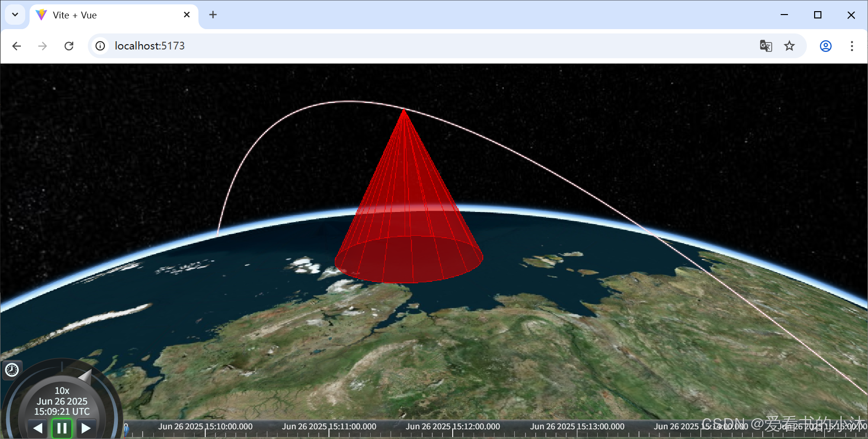Open the tab search dropdown arrow
This screenshot has width=868, height=439.
[x=15, y=15]
